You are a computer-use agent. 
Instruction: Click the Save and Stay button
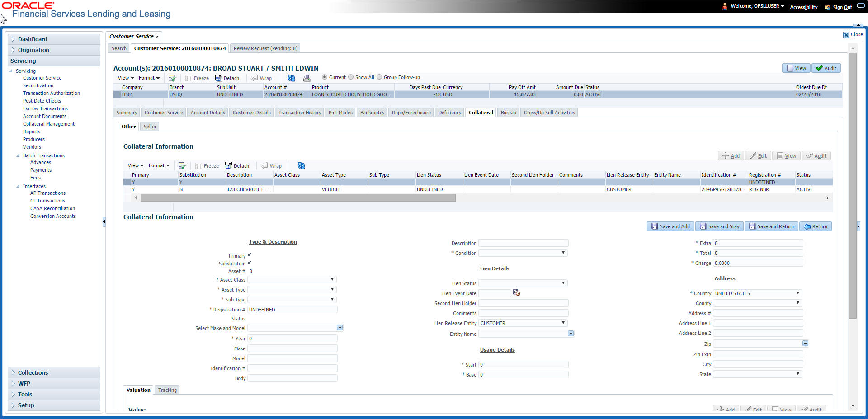pyautogui.click(x=719, y=226)
